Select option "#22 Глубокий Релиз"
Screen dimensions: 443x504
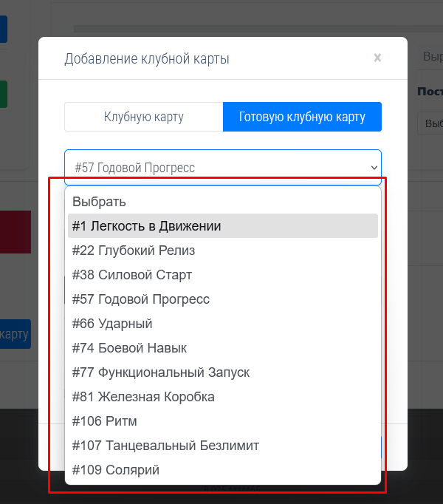click(x=134, y=251)
